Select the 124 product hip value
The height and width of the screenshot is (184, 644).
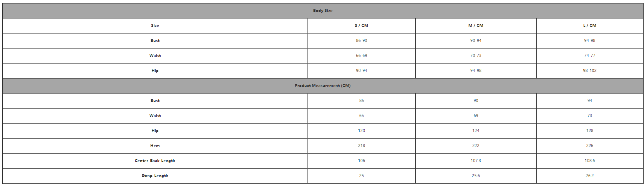(x=476, y=130)
